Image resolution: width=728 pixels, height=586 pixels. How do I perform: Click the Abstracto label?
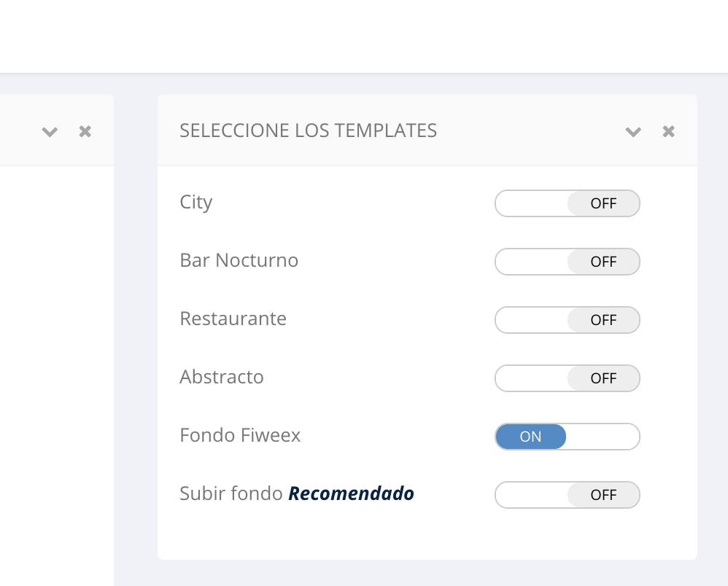pyautogui.click(x=222, y=377)
